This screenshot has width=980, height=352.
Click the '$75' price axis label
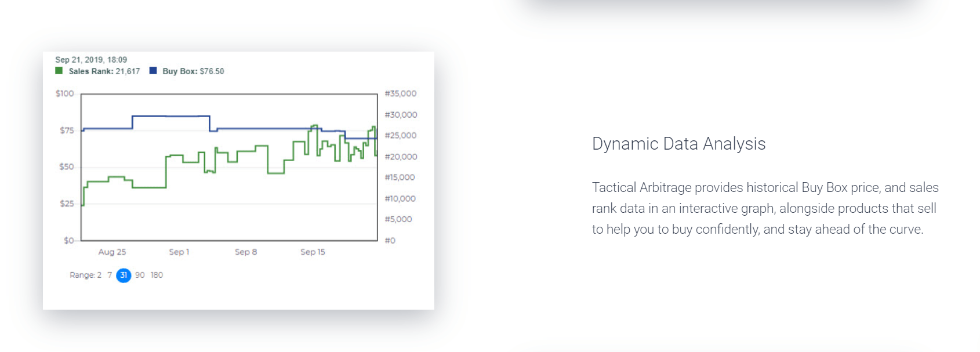point(67,130)
